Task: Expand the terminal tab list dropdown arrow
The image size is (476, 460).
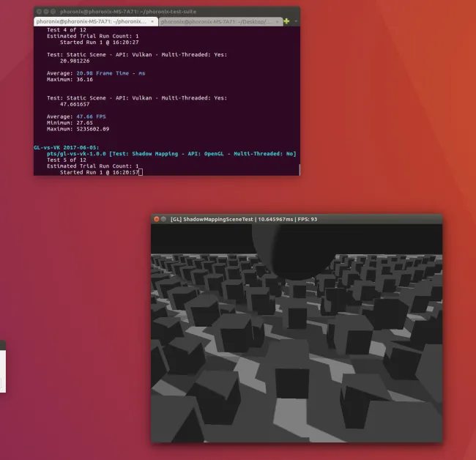Action: [x=295, y=22]
